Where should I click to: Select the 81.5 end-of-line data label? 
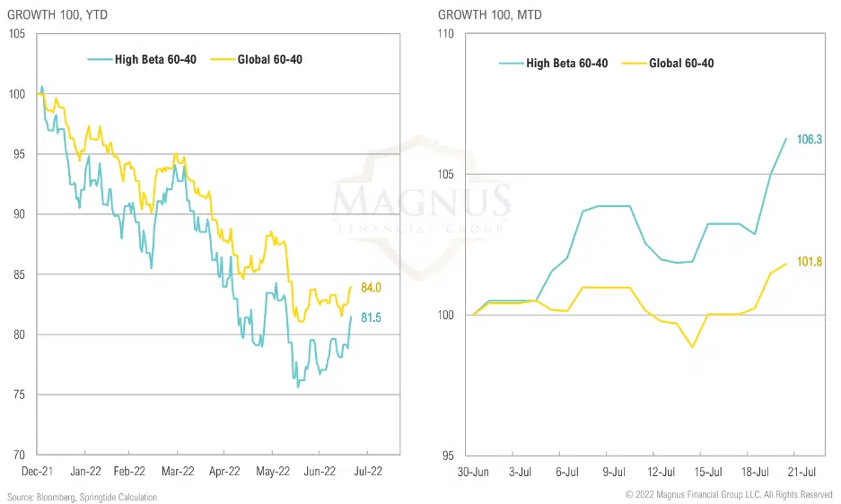[372, 317]
